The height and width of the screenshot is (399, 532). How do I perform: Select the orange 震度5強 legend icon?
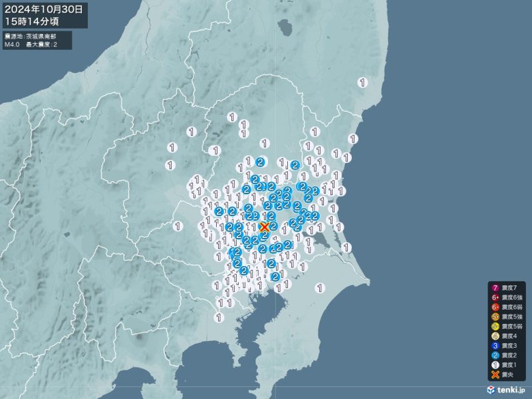tap(495, 317)
